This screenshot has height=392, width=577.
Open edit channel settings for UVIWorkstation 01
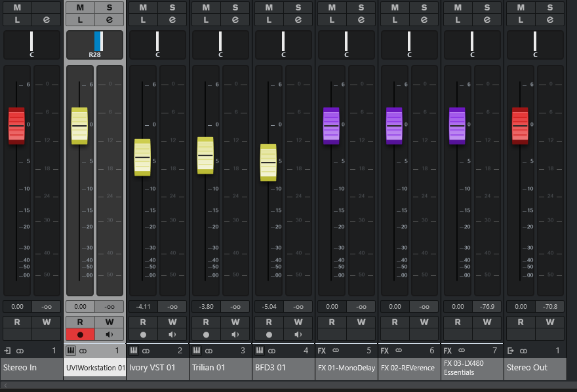coord(109,20)
